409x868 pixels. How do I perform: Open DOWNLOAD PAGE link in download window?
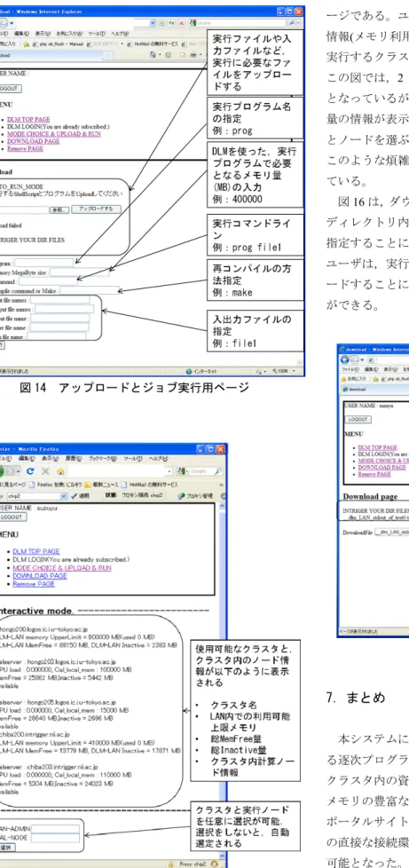pos(382,466)
